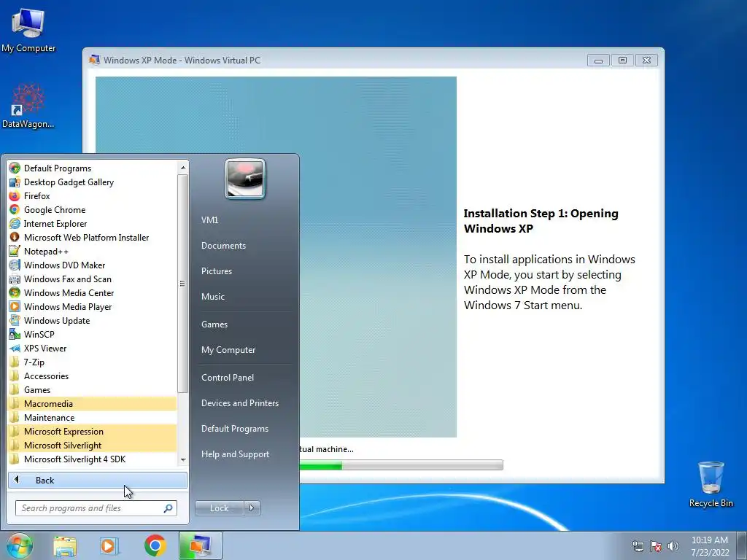
Task: Click the user account picture
Action: coord(245,179)
